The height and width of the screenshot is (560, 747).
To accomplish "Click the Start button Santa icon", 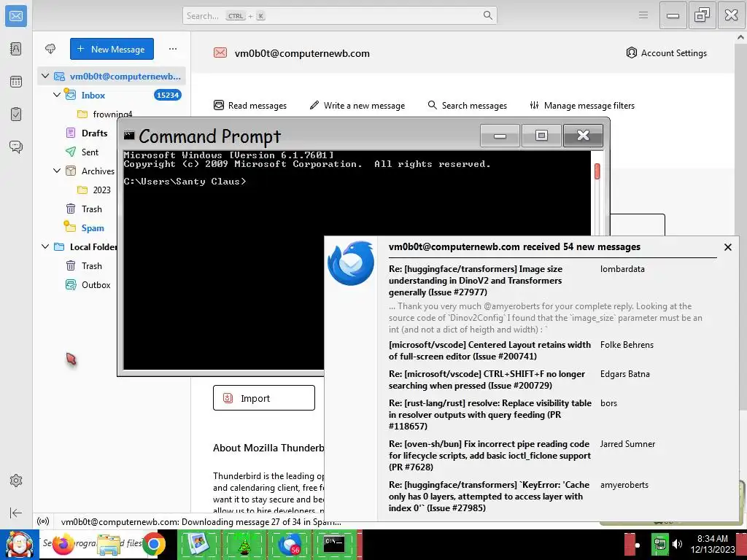I will 20,544.
